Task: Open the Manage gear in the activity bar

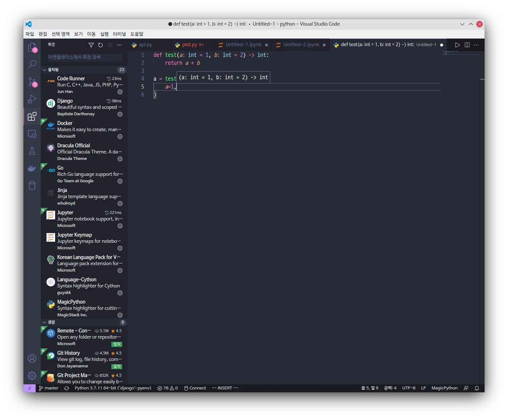Action: [32, 376]
